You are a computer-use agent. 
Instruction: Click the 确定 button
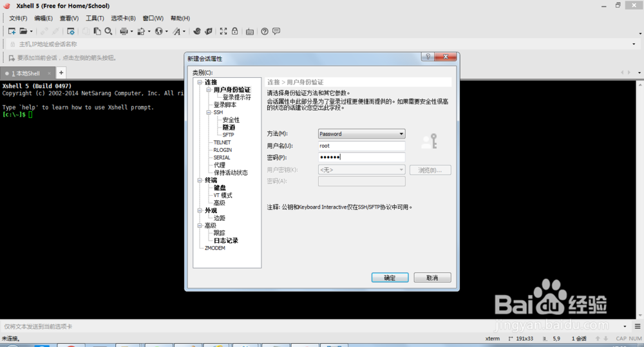[390, 277]
